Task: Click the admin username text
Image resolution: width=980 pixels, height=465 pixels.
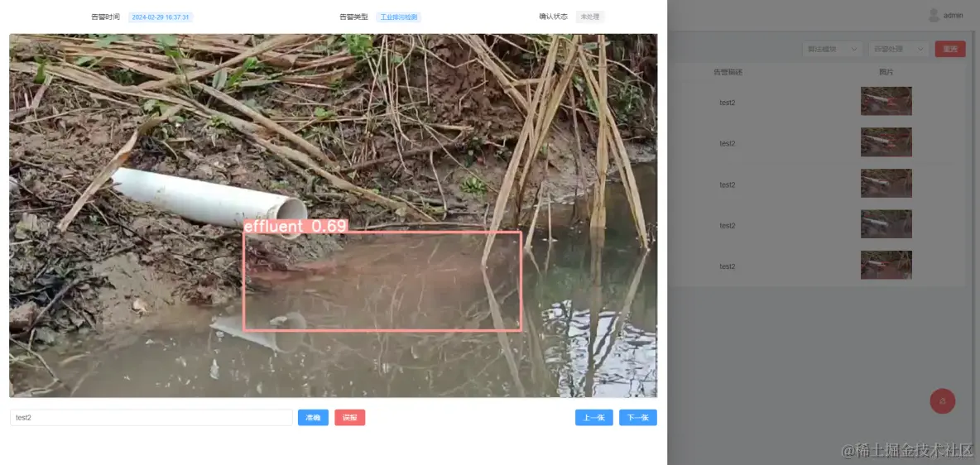Action: (x=954, y=16)
